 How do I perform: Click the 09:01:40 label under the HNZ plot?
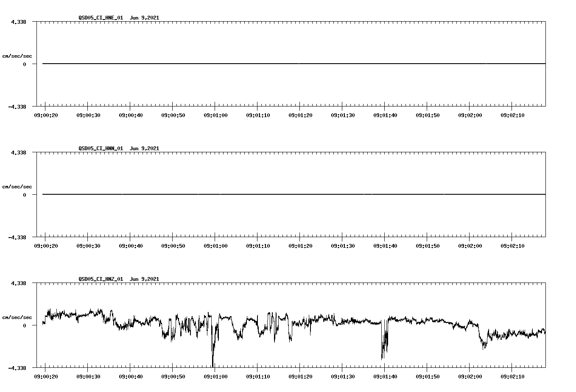[385, 377]
